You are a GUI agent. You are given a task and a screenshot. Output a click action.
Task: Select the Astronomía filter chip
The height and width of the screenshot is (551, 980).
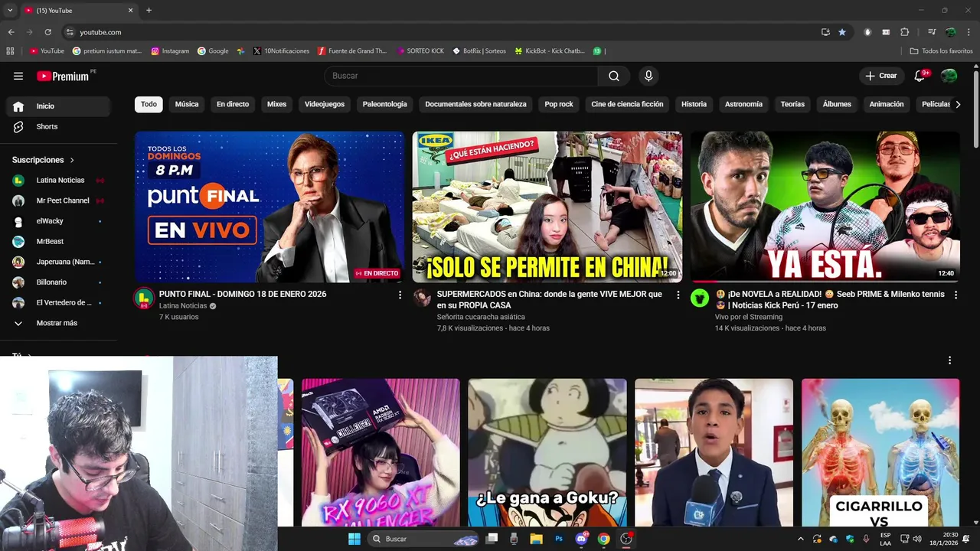[743, 104]
